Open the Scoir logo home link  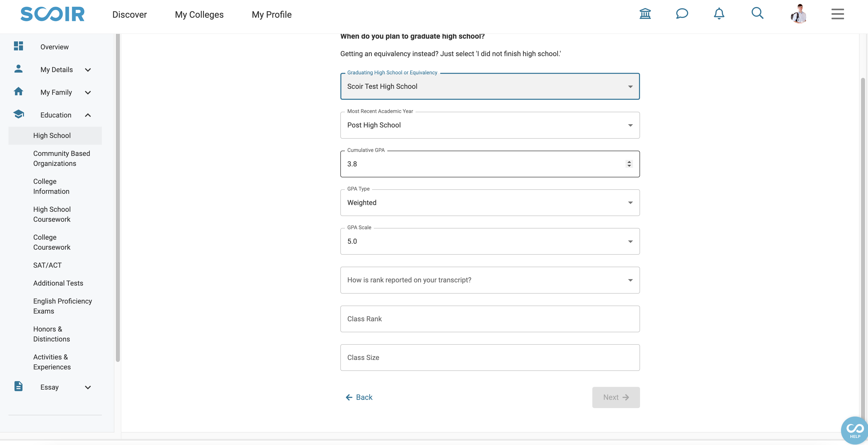(x=53, y=14)
